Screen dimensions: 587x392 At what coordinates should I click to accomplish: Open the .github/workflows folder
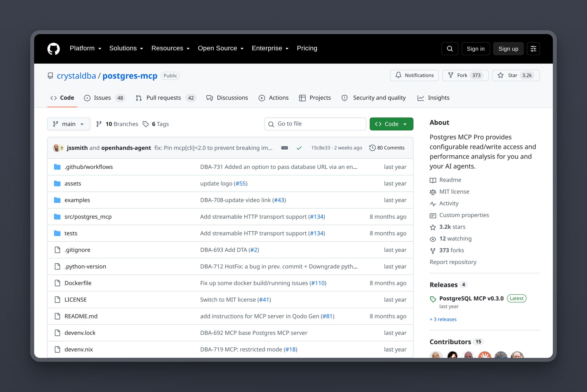(x=89, y=167)
